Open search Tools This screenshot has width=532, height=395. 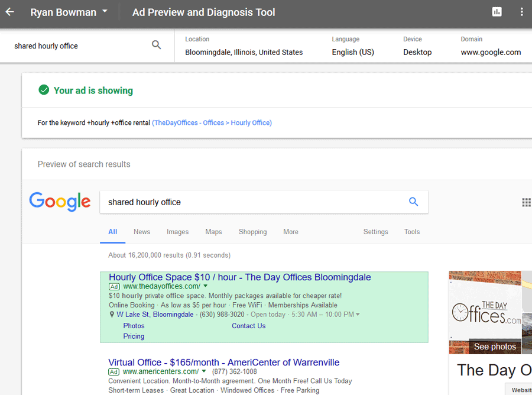(x=412, y=232)
